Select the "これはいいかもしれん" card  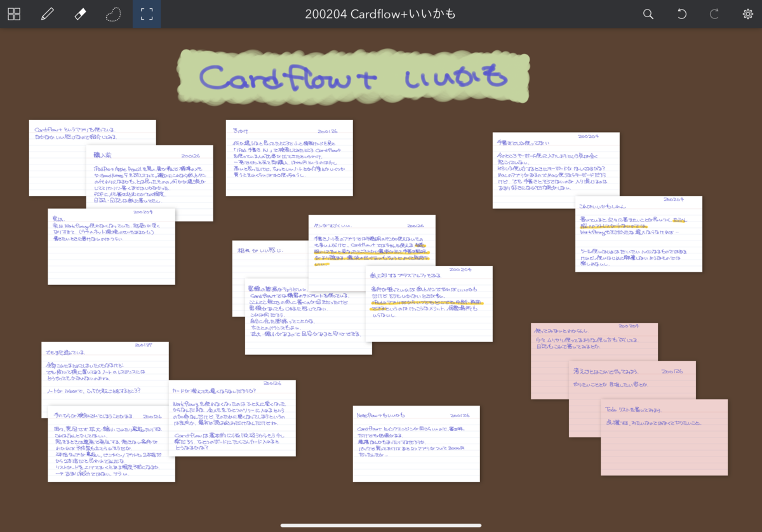[x=638, y=234]
